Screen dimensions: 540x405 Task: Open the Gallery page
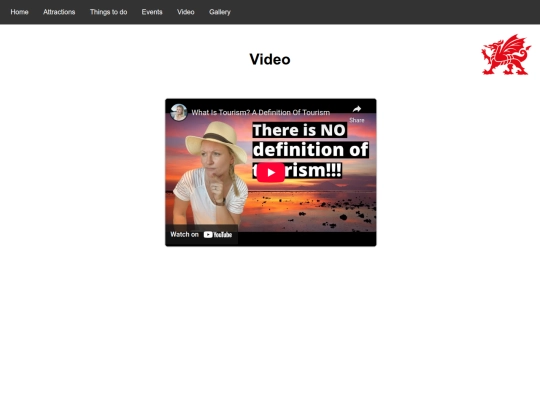(220, 12)
